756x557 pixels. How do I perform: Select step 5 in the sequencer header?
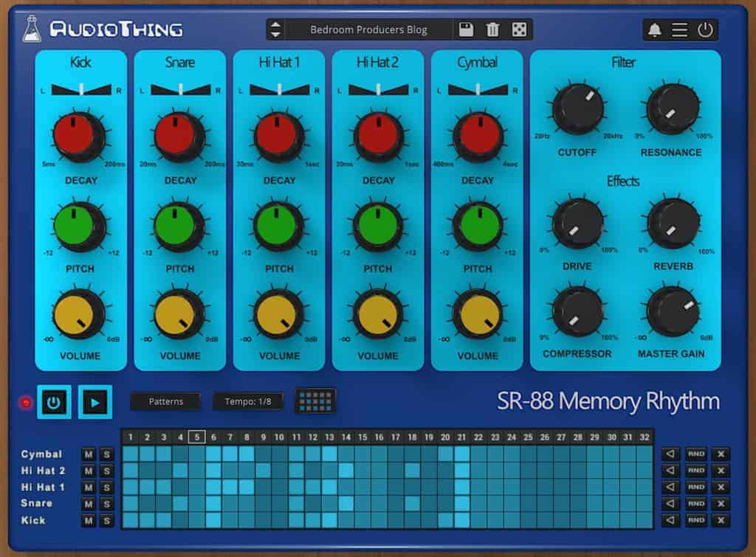pos(196,437)
